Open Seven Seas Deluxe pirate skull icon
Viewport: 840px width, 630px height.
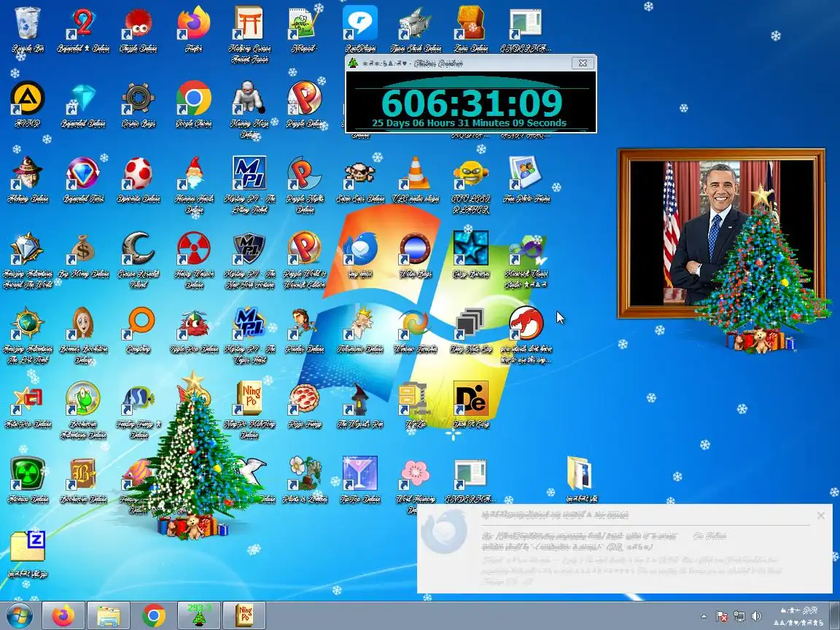(x=360, y=174)
